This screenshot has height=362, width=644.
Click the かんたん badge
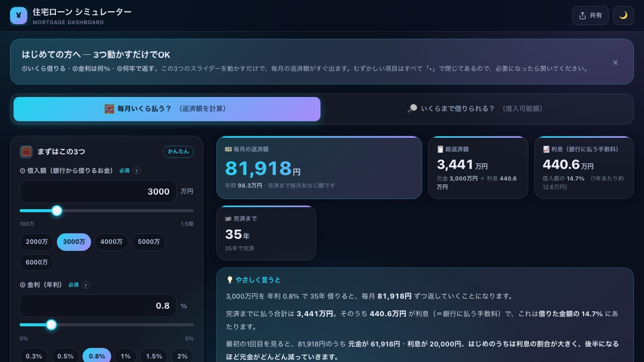(178, 151)
